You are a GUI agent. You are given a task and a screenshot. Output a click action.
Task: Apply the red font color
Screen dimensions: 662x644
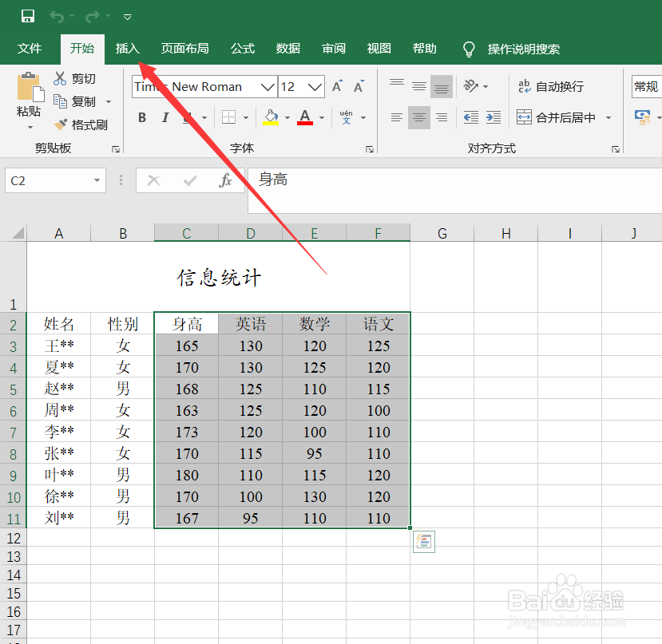coord(305,117)
